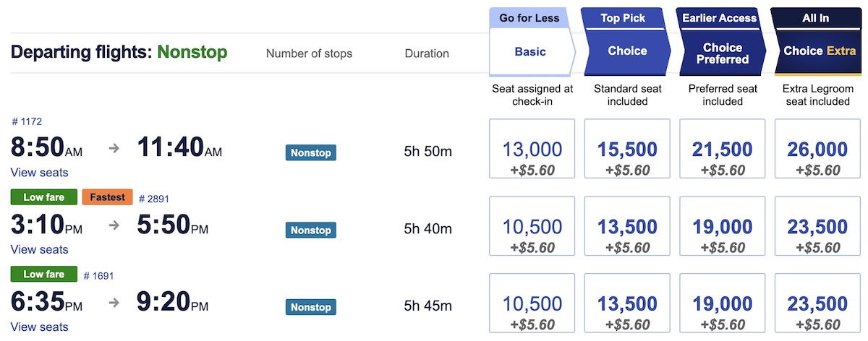Viewport: 868px width, 341px height.
Task: Click the Low fare tag on flight 1691
Action: (44, 275)
